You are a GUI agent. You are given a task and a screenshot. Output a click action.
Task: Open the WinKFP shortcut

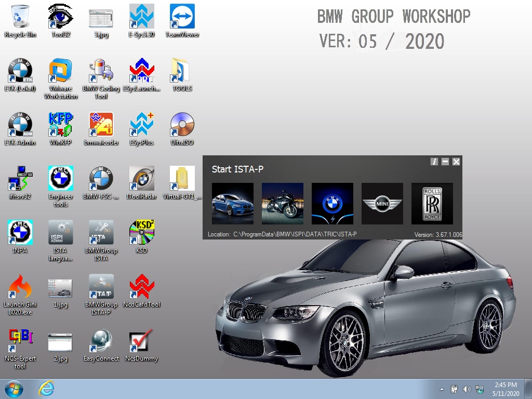tap(60, 129)
